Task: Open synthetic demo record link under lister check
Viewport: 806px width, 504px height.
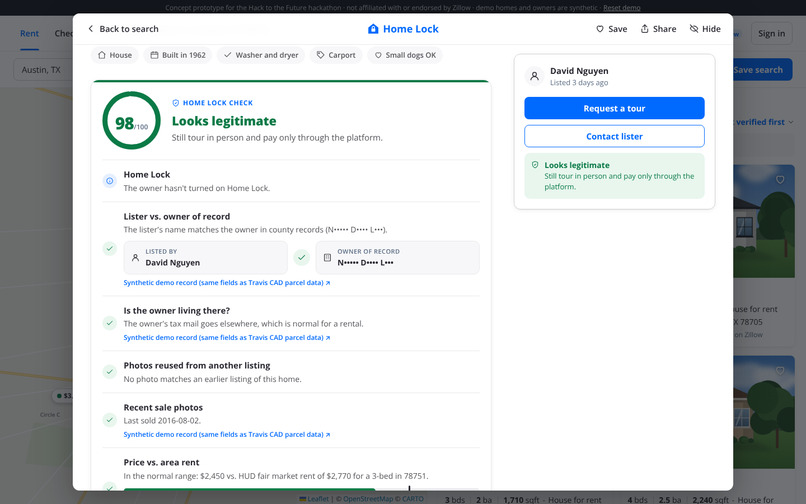Action: point(227,283)
